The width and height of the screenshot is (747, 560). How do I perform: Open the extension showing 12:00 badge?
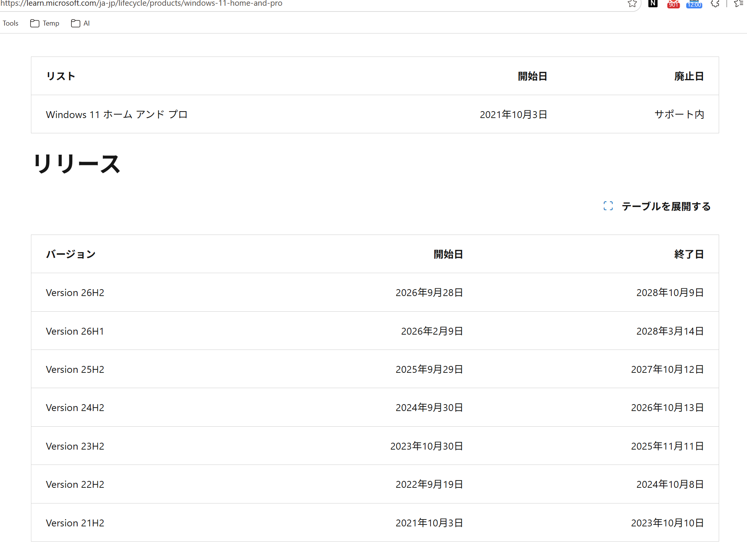[694, 4]
